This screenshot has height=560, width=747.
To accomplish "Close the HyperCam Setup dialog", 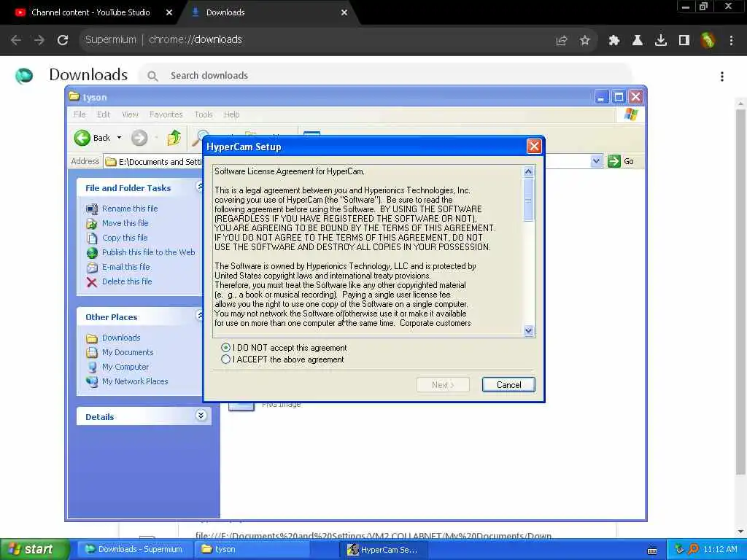I will click(533, 146).
